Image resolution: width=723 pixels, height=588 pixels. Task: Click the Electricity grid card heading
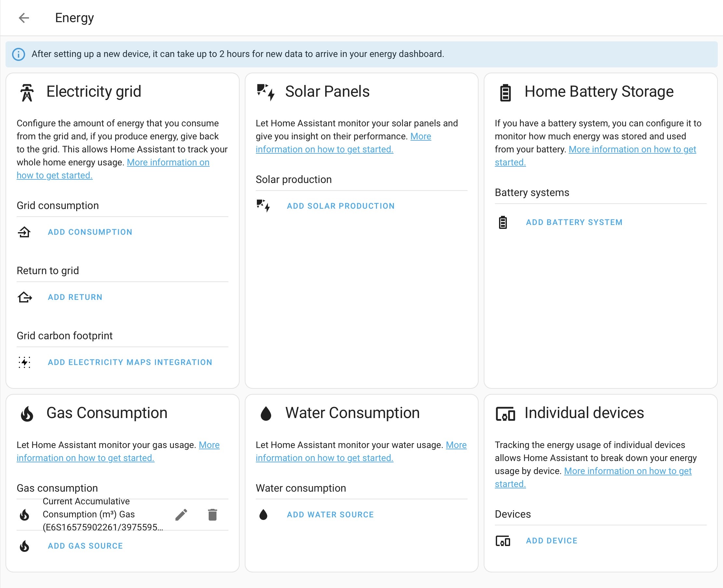pos(94,92)
